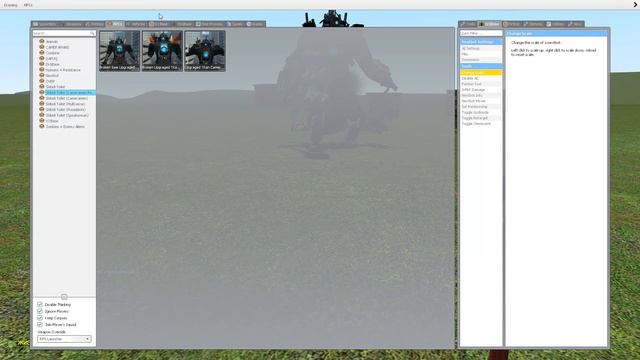The image size is (640, 360).
Task: Select the Toggle Godmode tool
Action: click(x=481, y=112)
